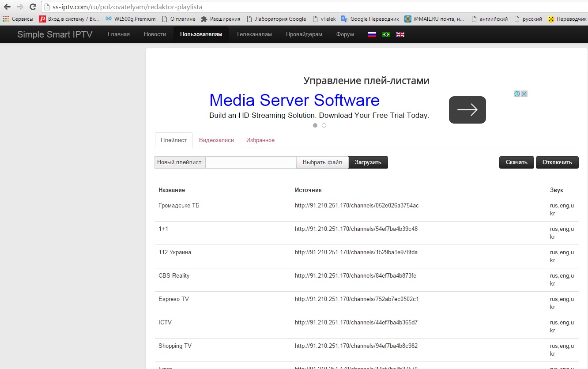Viewport: 588px width, 369px height.
Task: Open Главная menu item
Action: pyautogui.click(x=119, y=34)
